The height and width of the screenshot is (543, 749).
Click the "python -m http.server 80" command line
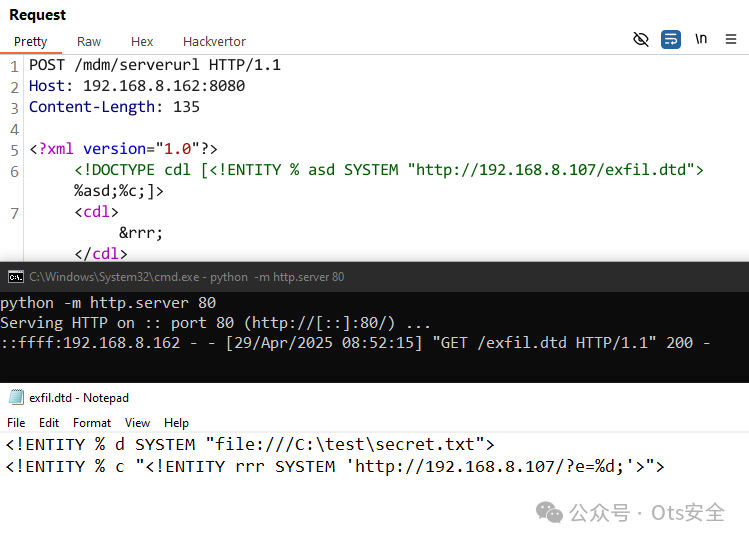(x=108, y=303)
